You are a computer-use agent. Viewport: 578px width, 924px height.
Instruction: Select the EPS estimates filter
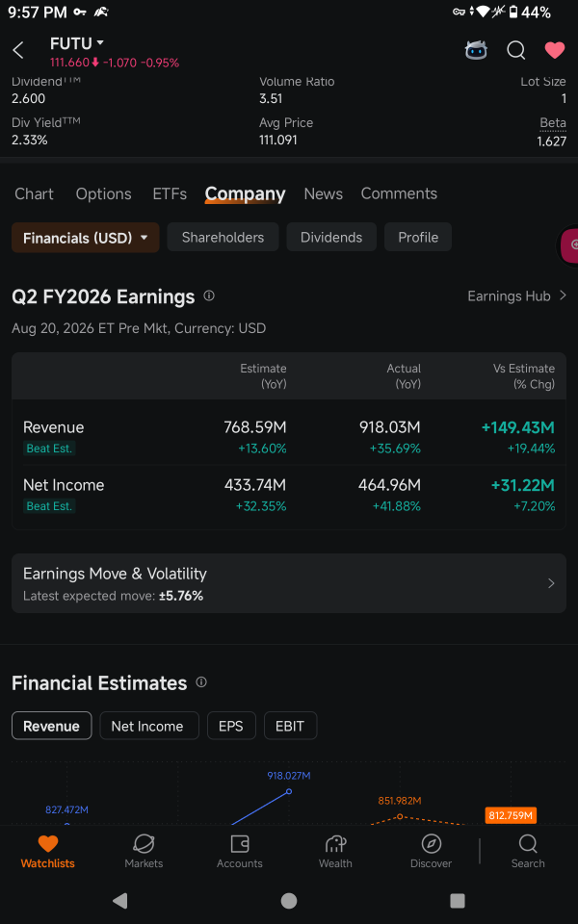(x=231, y=726)
